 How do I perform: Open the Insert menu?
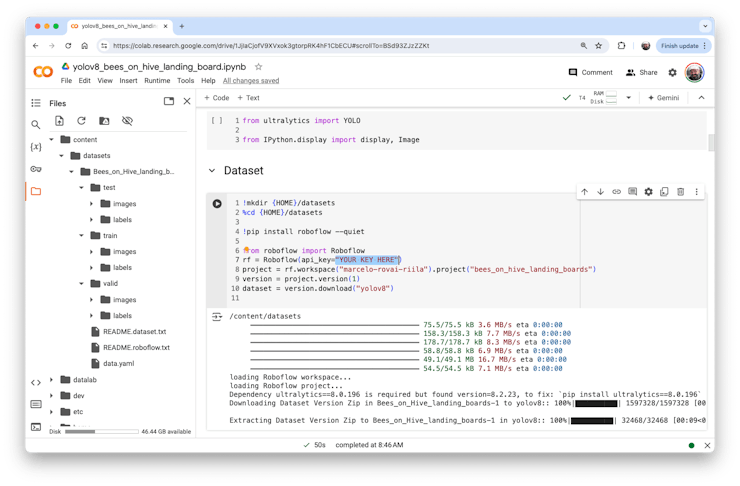128,81
